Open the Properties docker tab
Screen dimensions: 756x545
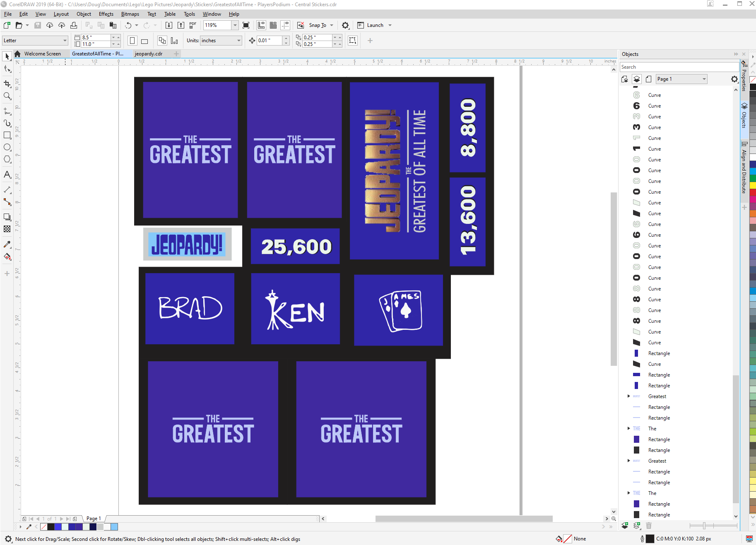(x=744, y=76)
